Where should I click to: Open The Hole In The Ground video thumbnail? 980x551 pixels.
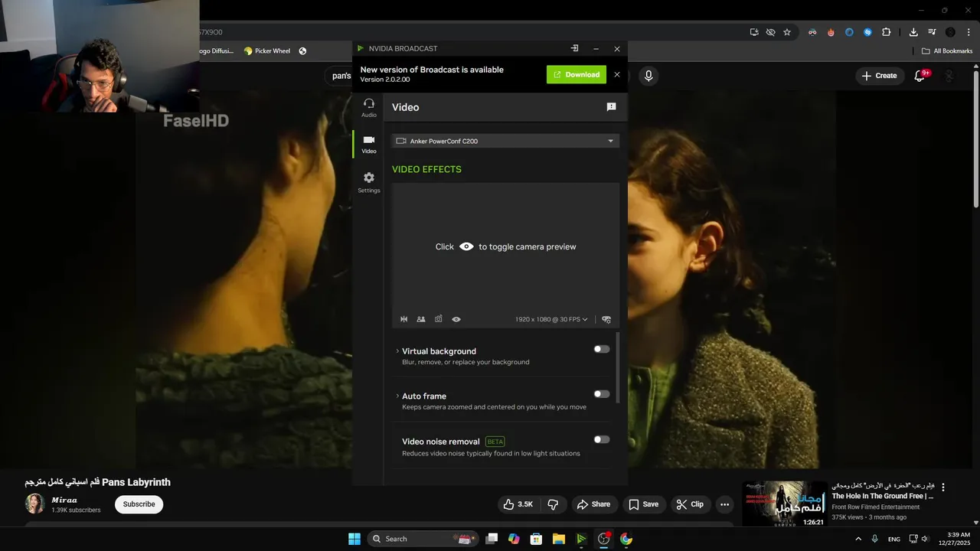785,504
